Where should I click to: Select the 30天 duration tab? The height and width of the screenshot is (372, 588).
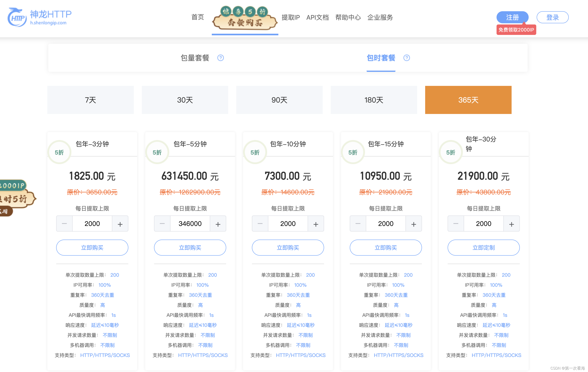point(185,100)
